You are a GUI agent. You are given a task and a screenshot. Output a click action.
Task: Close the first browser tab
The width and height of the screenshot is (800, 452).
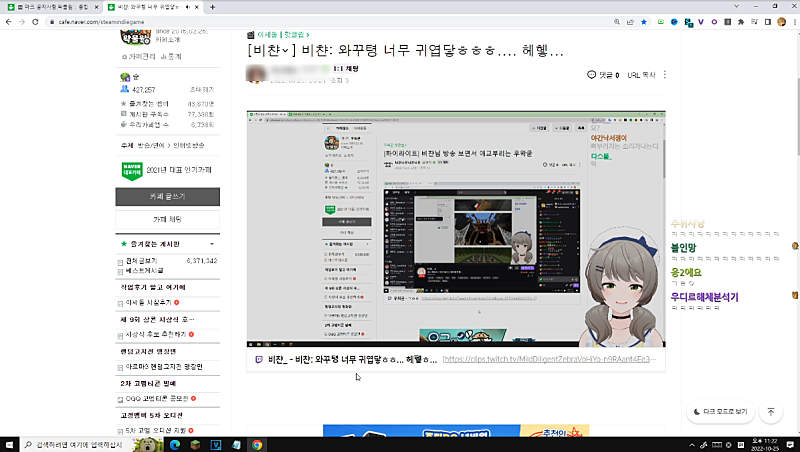96,7
